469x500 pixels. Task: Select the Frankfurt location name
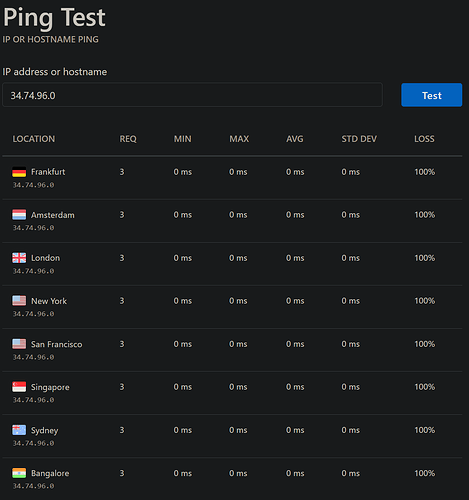[x=48, y=172]
